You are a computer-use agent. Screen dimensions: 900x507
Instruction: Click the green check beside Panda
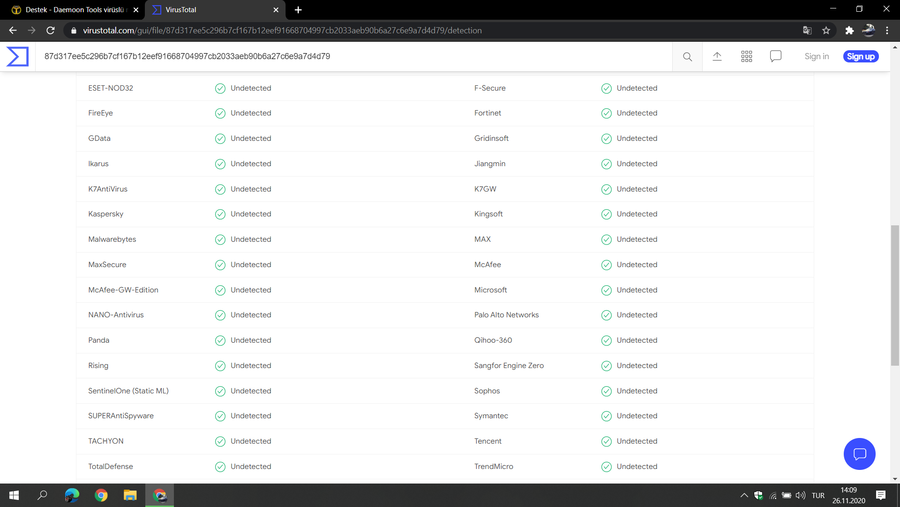pyautogui.click(x=220, y=340)
